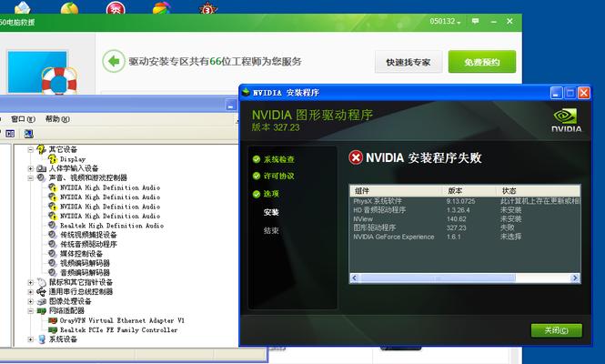The image size is (605, 364).
Task: Click the green back arrow icon in 360 window
Action: pos(114,61)
